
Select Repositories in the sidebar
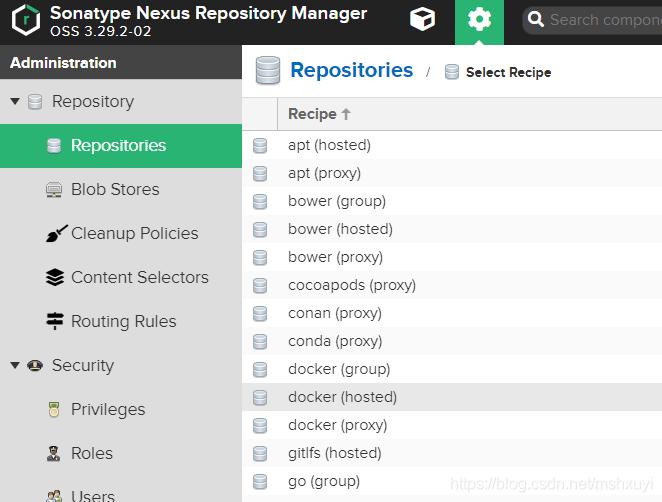coord(121,146)
